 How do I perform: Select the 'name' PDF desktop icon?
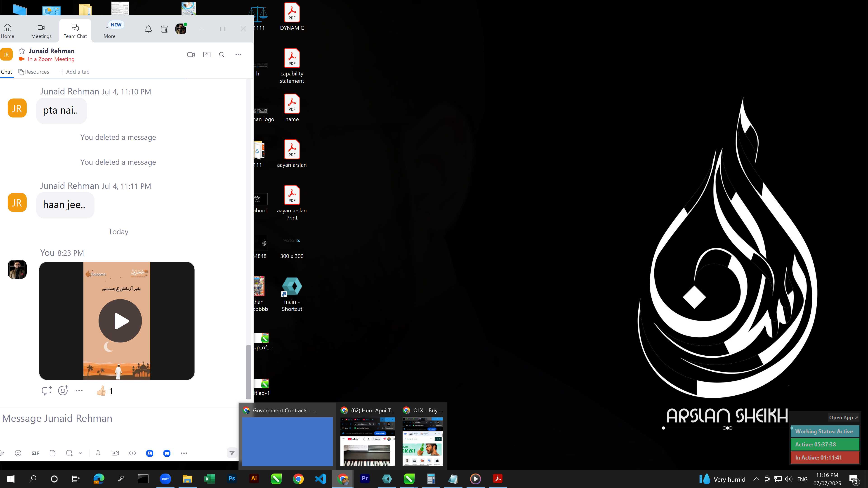(292, 108)
